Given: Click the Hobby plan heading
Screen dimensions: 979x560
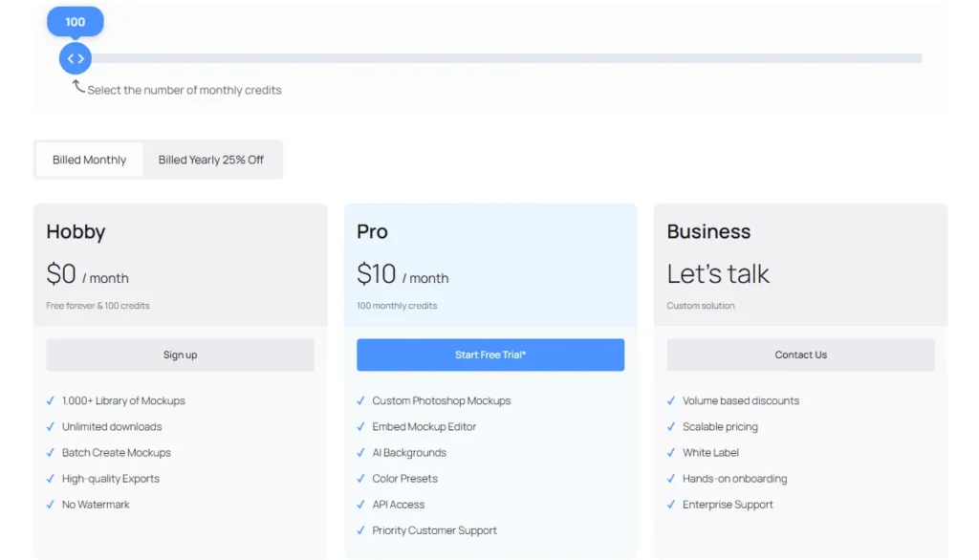Looking at the screenshot, I should click(76, 231).
